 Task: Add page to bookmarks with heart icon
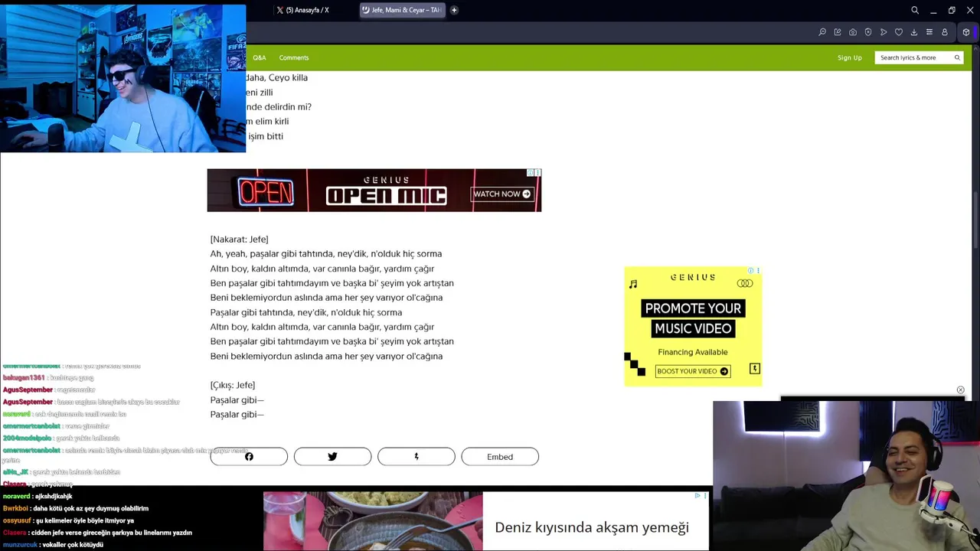coord(899,32)
